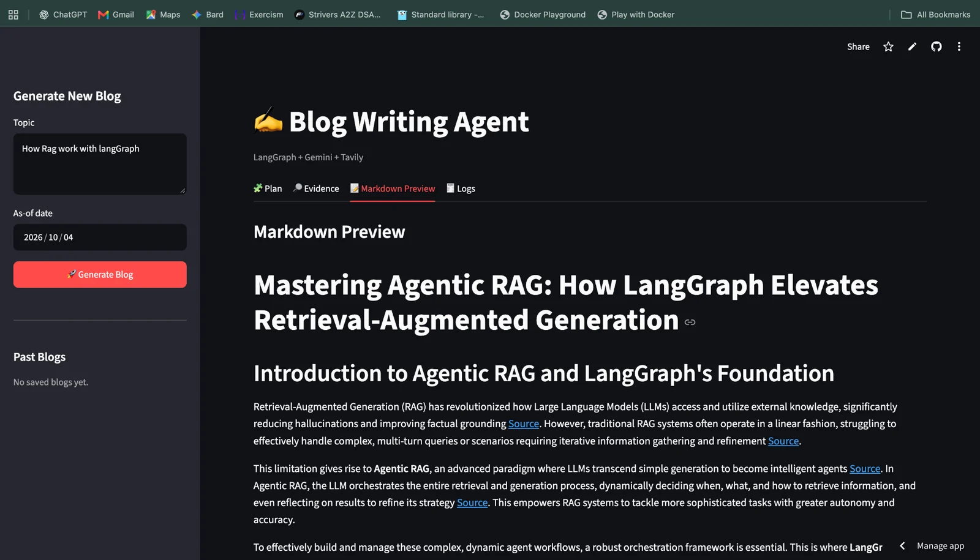
Task: Open the three-dot app menu
Action: coord(959,47)
